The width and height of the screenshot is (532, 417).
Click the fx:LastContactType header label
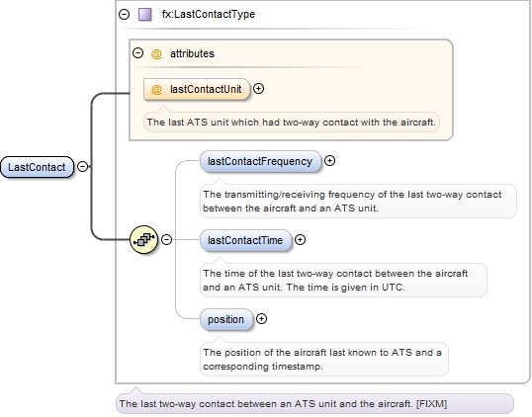(209, 14)
